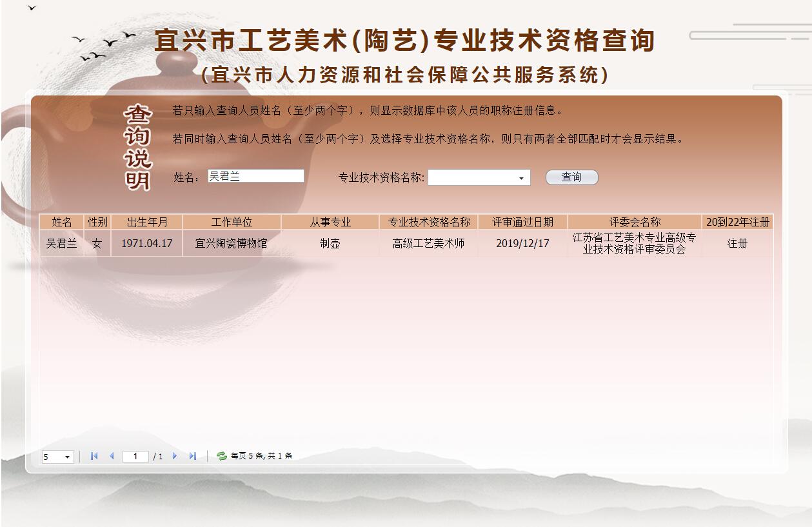This screenshot has width=812, height=527.
Task: Click the 工作单位 column header
Action: point(232,221)
